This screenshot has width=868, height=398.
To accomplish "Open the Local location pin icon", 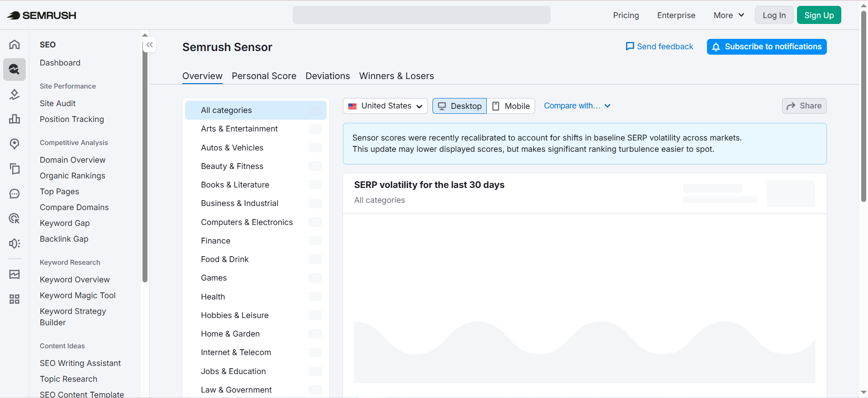I will pyautogui.click(x=14, y=144).
